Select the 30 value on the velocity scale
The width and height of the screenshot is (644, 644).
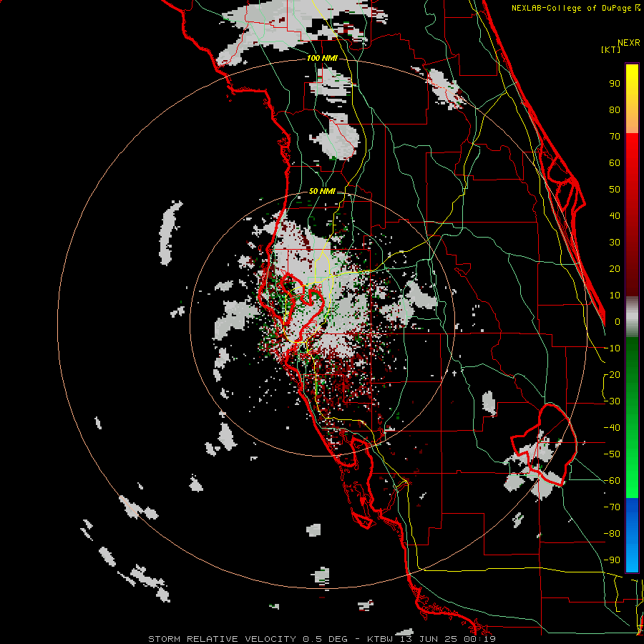(x=615, y=243)
